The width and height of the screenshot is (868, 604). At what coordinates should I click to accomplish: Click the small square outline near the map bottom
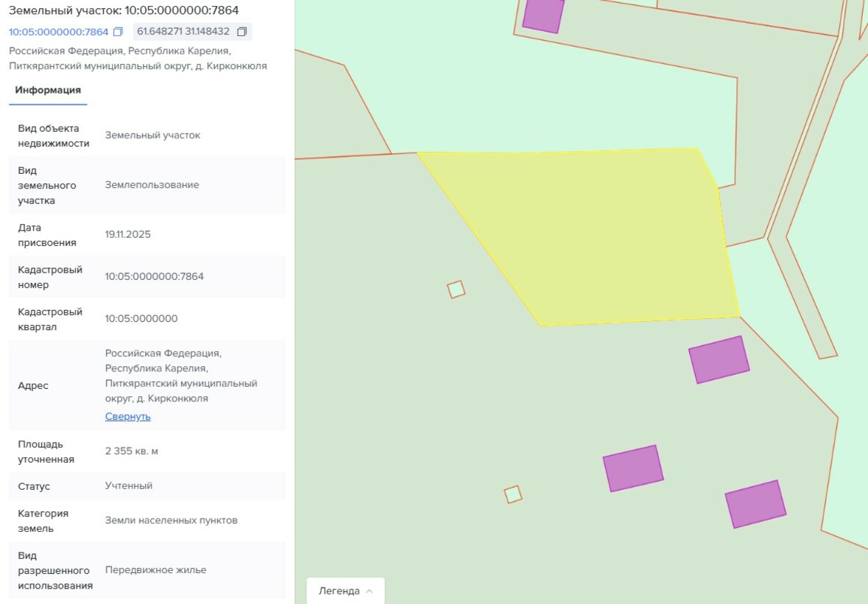513,494
